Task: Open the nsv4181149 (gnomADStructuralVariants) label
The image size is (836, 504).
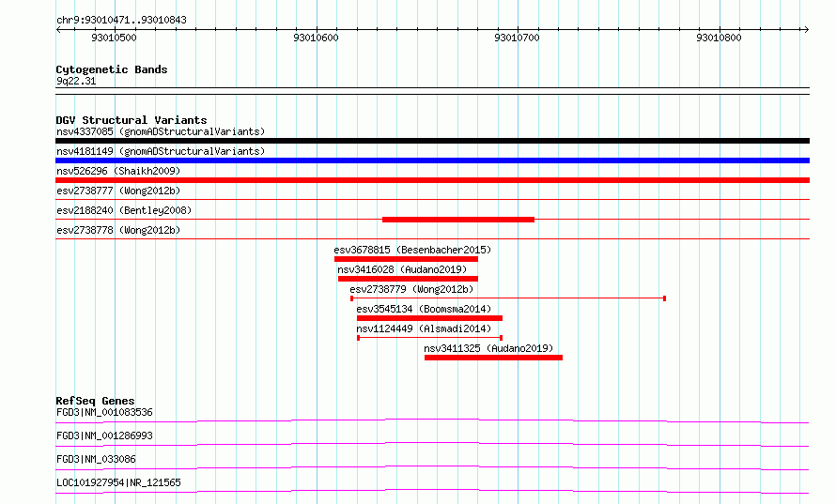Action: coord(161,151)
